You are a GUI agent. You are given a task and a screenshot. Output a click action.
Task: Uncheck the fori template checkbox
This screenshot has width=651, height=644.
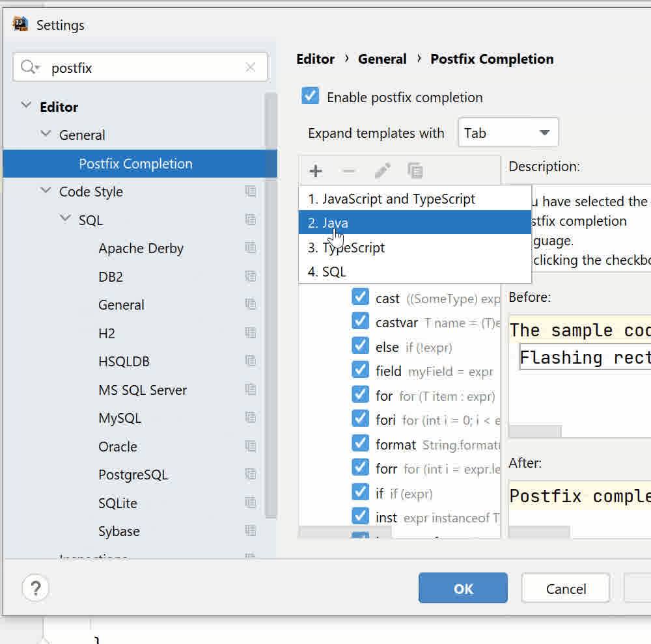360,419
